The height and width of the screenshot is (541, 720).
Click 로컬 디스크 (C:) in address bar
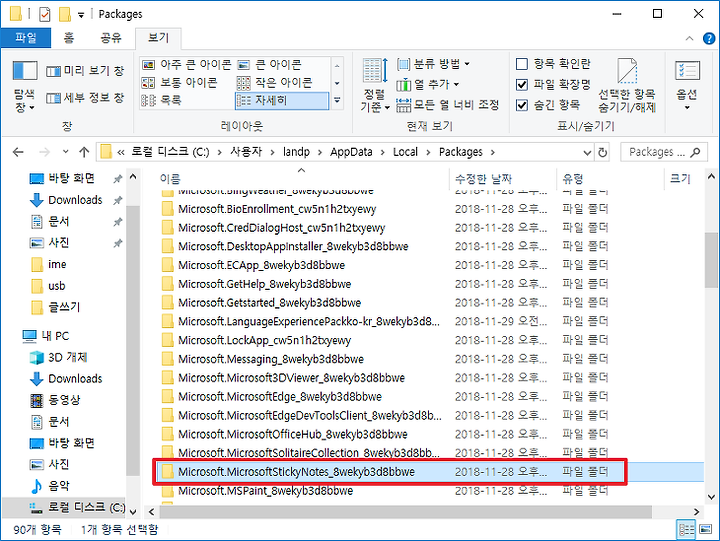(x=170, y=152)
